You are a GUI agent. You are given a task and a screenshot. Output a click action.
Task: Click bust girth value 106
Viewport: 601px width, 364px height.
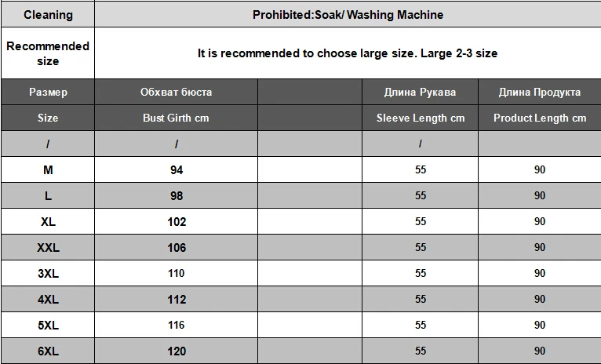pyautogui.click(x=177, y=248)
